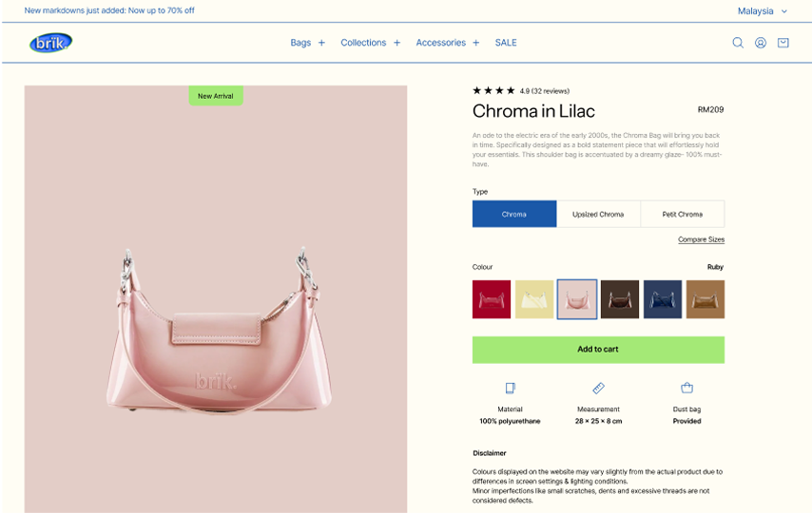The width and height of the screenshot is (812, 513).
Task: Open the search icon in header
Action: click(738, 43)
